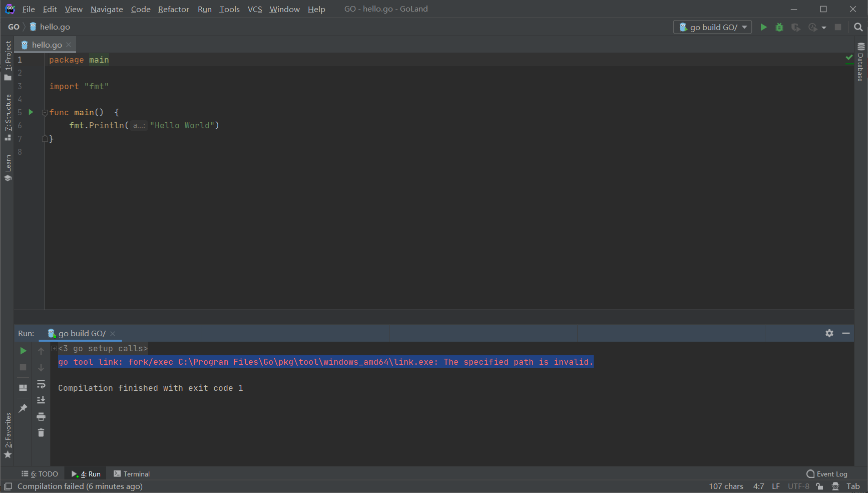Run the go build configuration from the toolbar

point(763,27)
